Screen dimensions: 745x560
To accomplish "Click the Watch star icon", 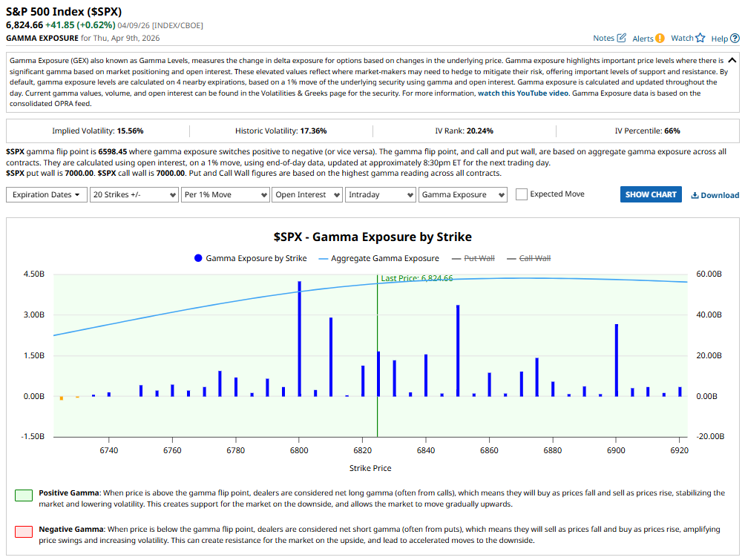I will tap(700, 38).
